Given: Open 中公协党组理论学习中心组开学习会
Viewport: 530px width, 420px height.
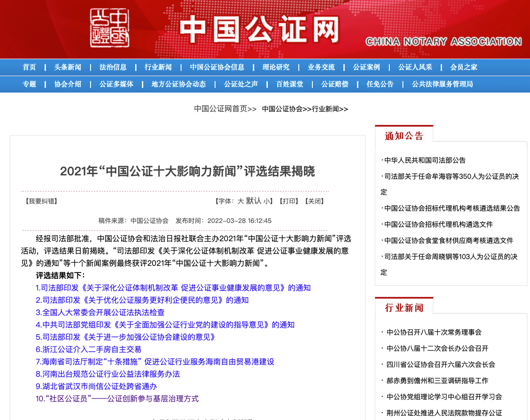Looking at the screenshot, I should coord(444,397).
